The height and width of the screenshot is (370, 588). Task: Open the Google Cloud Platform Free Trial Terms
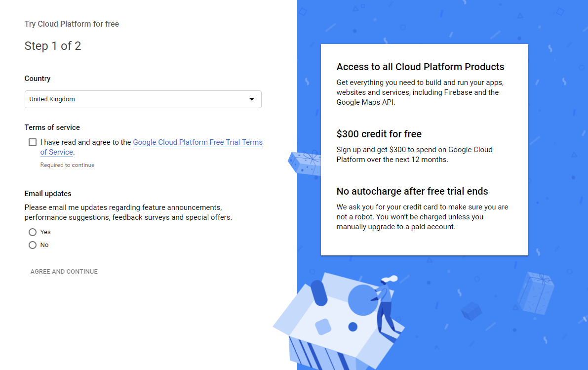[197, 142]
